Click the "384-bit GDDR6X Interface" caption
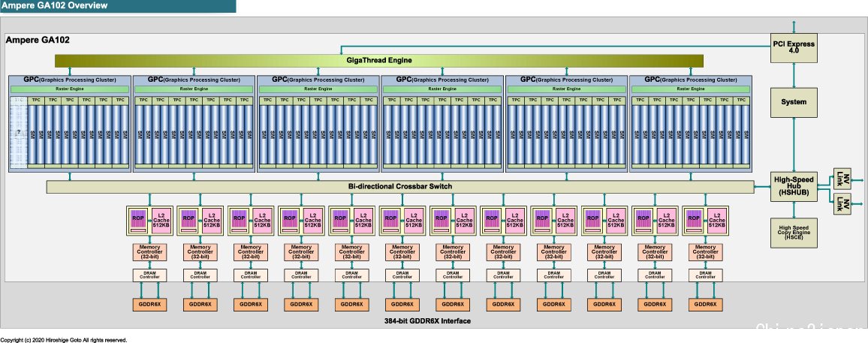This screenshot has height=343, width=868. 427,321
